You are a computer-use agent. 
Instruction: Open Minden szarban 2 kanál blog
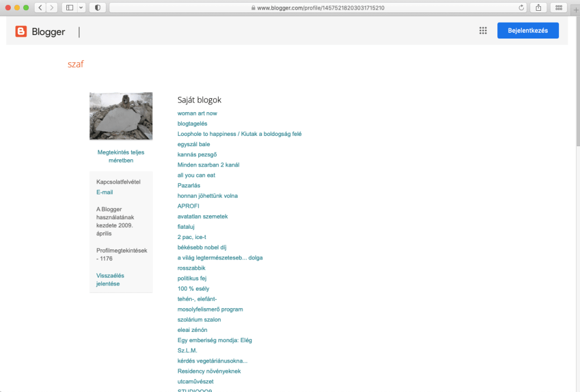pos(208,165)
